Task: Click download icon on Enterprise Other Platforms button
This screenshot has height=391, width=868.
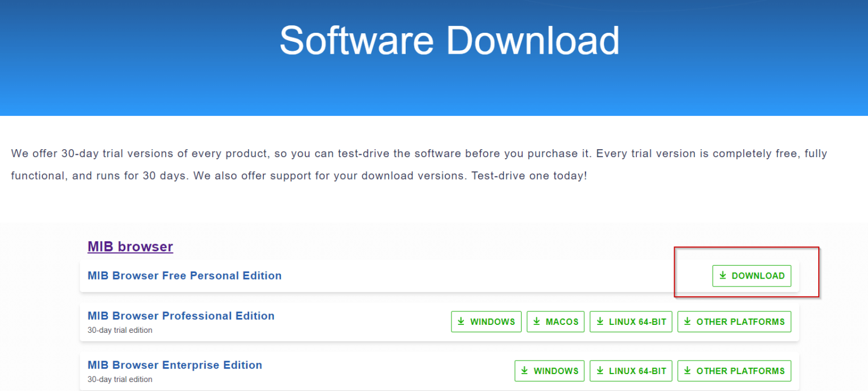Action: [x=688, y=371]
